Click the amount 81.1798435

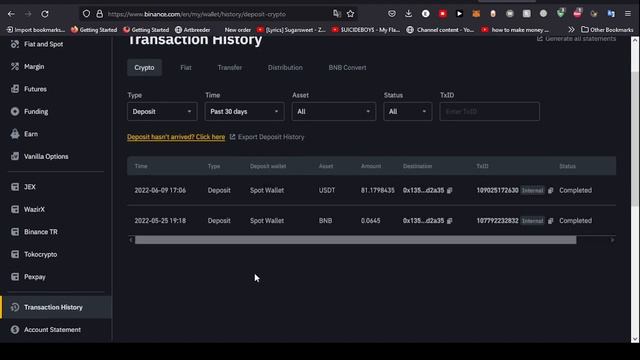pyautogui.click(x=378, y=191)
